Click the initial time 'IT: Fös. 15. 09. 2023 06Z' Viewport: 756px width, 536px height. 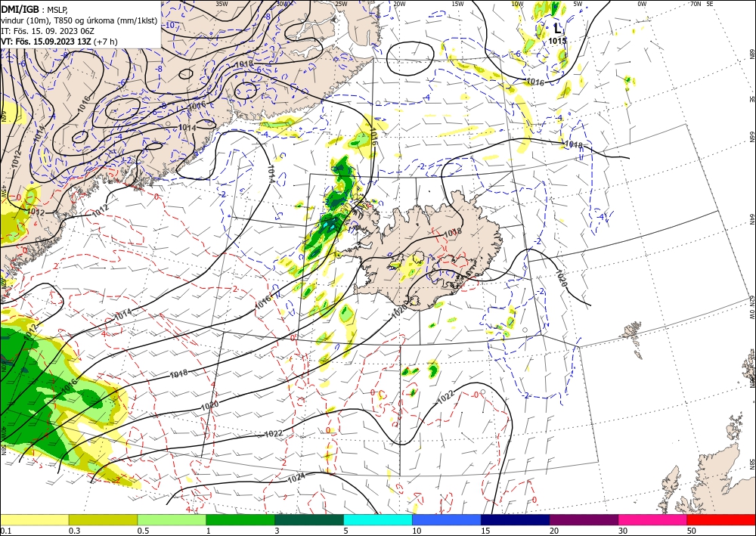(47, 31)
